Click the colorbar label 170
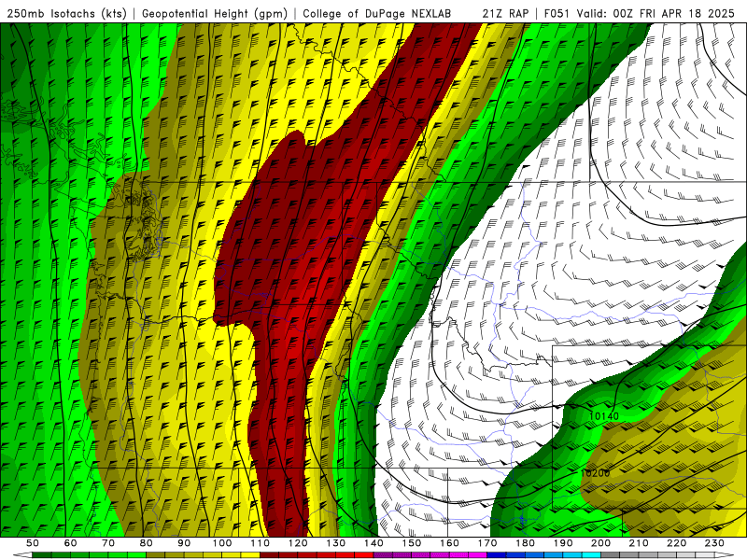 coord(486,543)
